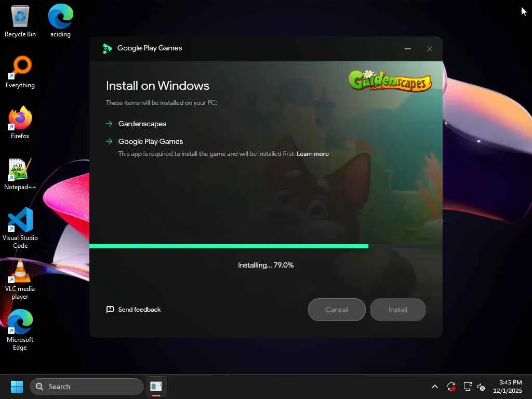
Task: Click the greyed-out Install button
Action: click(397, 310)
